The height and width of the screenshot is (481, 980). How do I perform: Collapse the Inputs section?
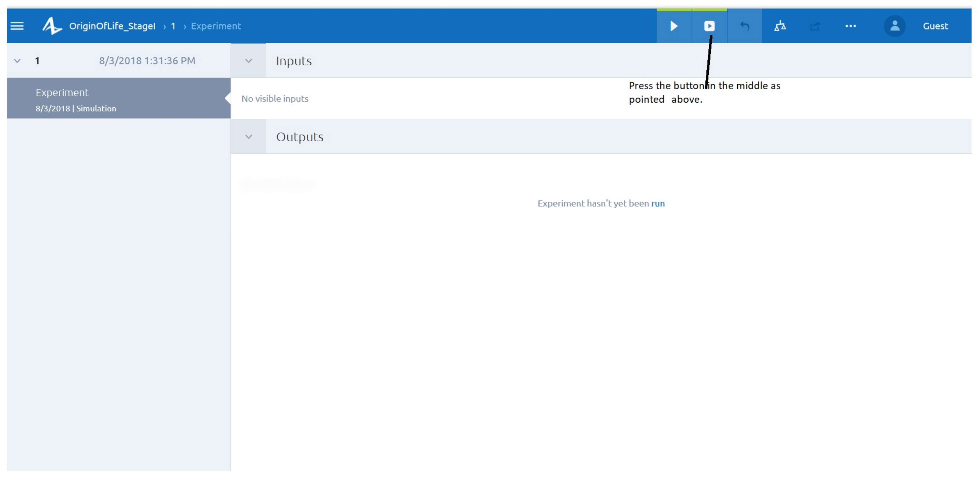[x=248, y=60]
